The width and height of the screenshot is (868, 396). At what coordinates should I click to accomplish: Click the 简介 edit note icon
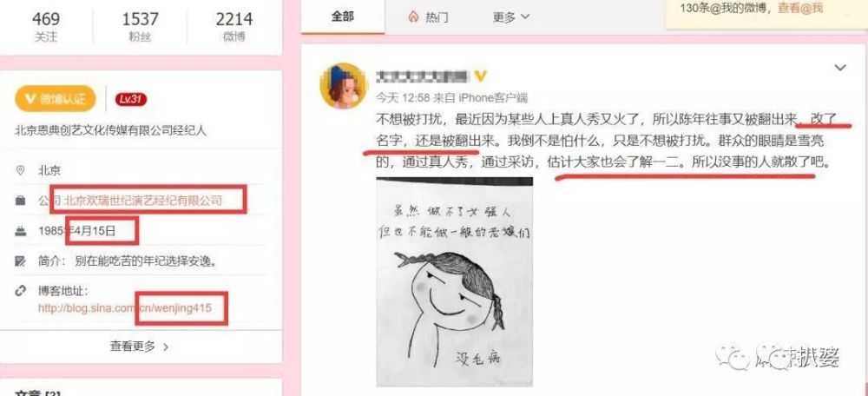(x=21, y=261)
